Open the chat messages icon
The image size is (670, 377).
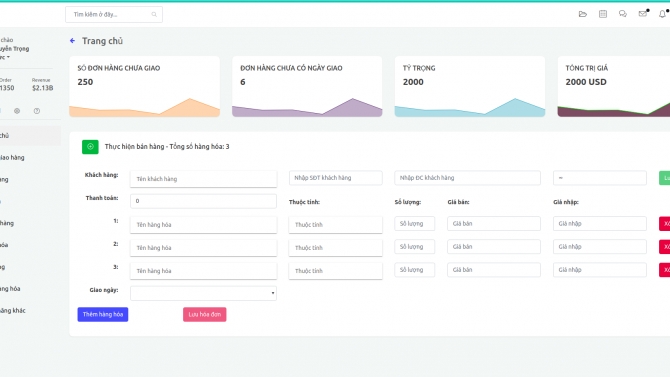coord(623,14)
